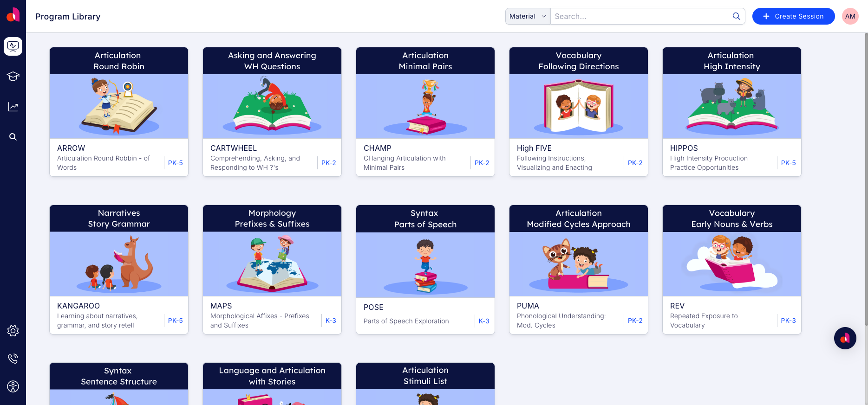Open the PUMA Modified Cycles Approach card
This screenshot has width=868, height=405.
tap(579, 270)
